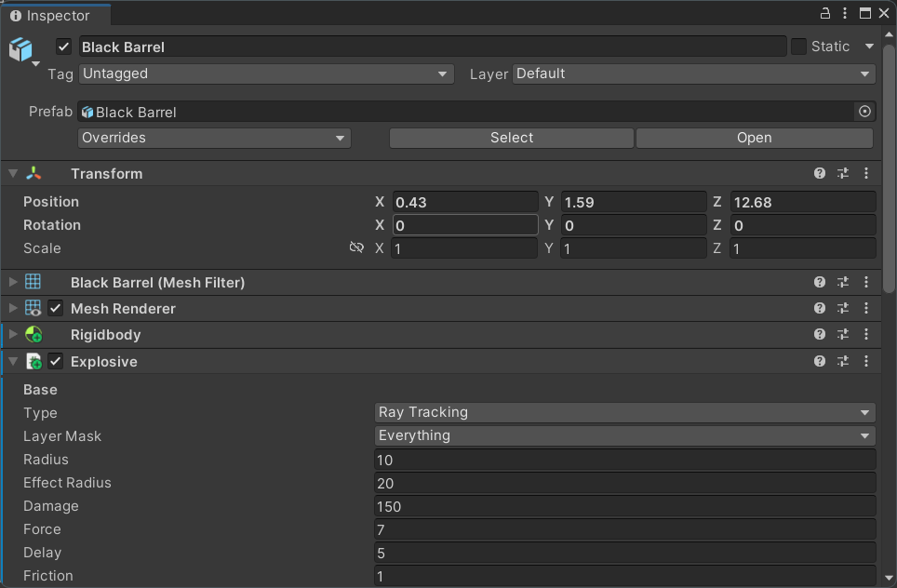Open the Overrides dropdown
Viewport: 897px width, 588px height.
tap(214, 138)
